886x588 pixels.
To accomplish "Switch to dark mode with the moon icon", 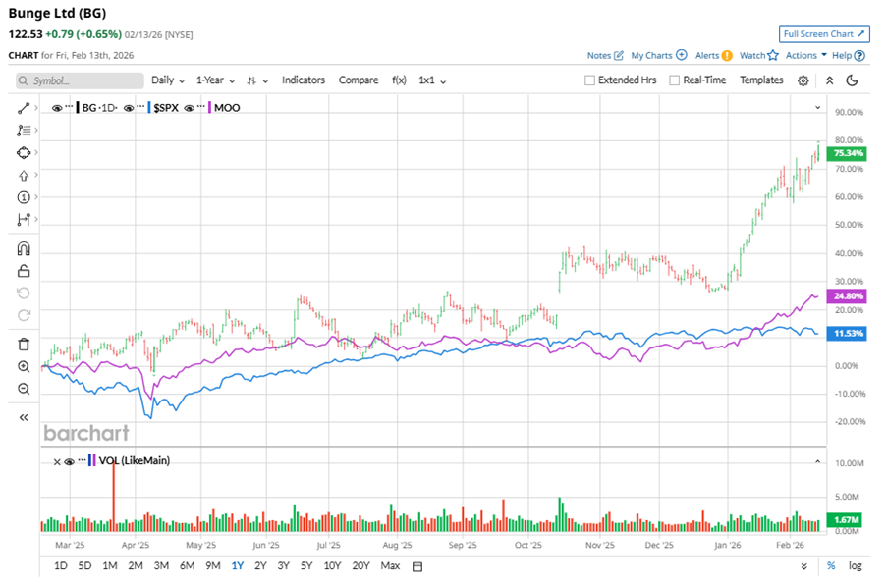I will 852,80.
